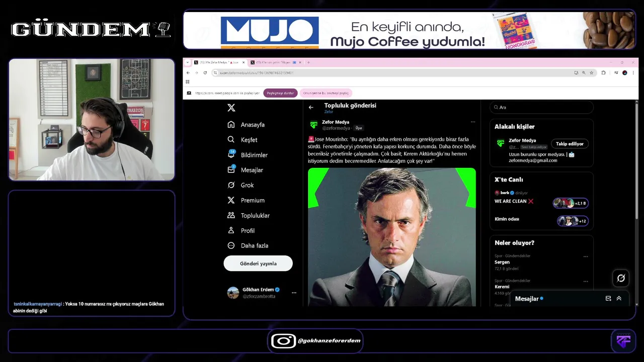Click Bildirimler menu label
This screenshot has height=362, width=644.
click(254, 155)
